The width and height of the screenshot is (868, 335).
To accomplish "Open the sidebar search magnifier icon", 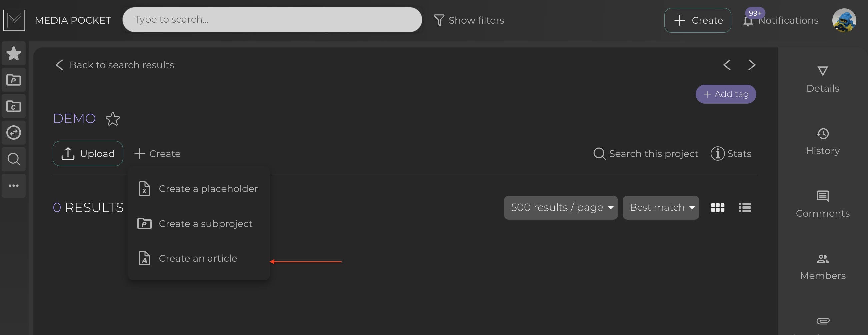I will (x=13, y=159).
